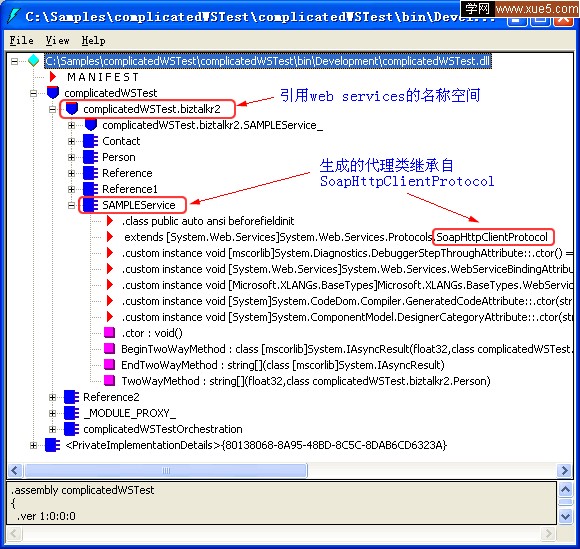580x549 pixels.
Task: Expand the Reference class node
Action: [71, 173]
